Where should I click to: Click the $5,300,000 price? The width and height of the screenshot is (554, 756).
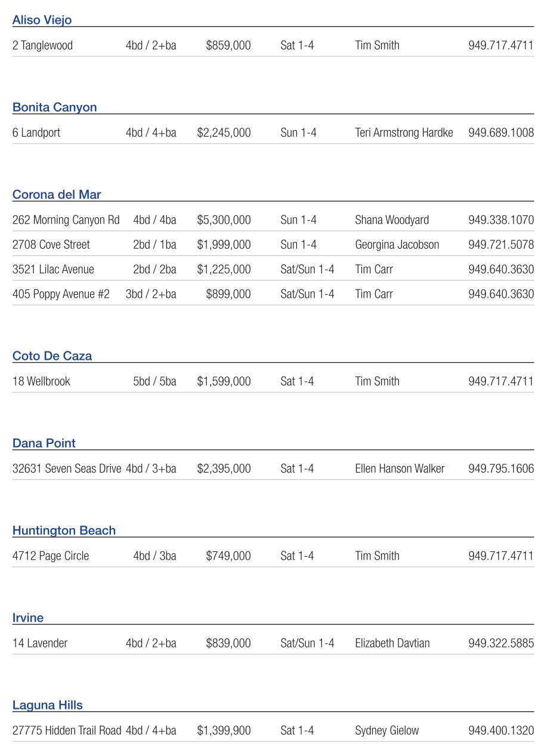(x=224, y=220)
